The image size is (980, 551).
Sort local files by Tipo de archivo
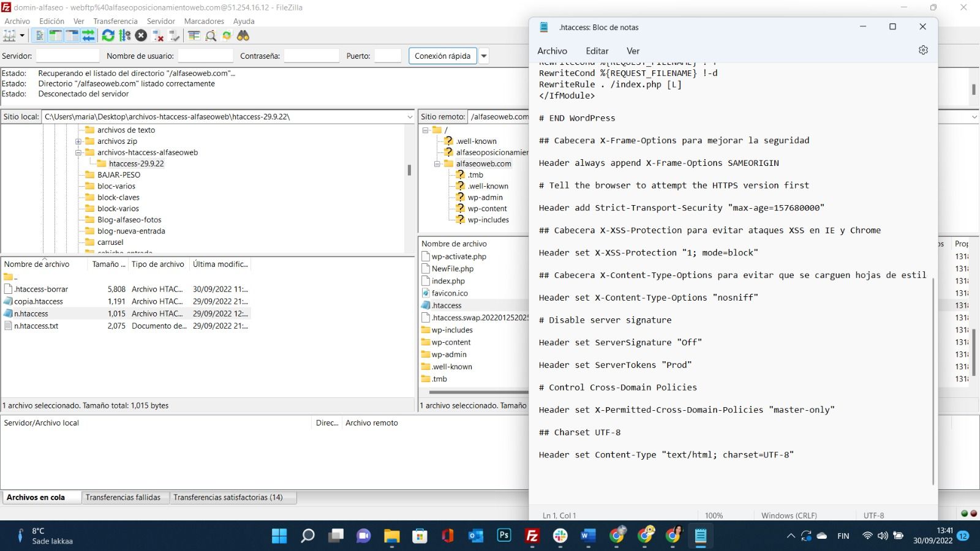pyautogui.click(x=158, y=264)
